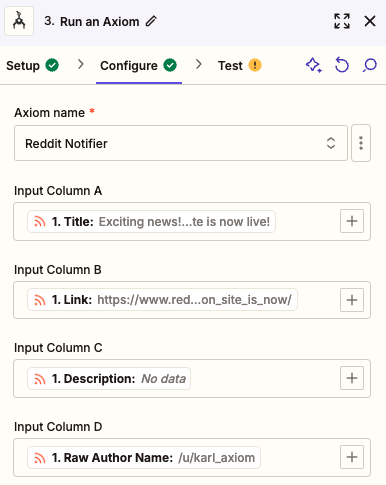Image resolution: width=386 pixels, height=485 pixels.
Task: Open the Setup tab
Action: pyautogui.click(x=32, y=65)
